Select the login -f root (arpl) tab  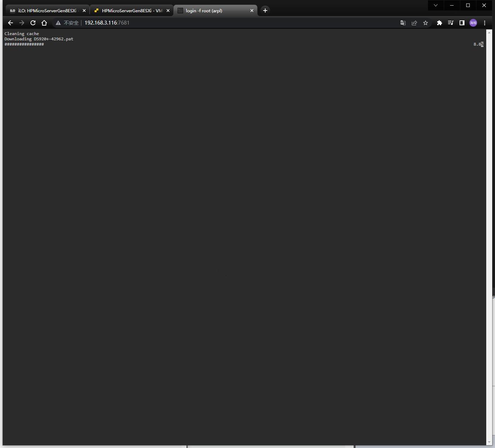tap(215, 11)
